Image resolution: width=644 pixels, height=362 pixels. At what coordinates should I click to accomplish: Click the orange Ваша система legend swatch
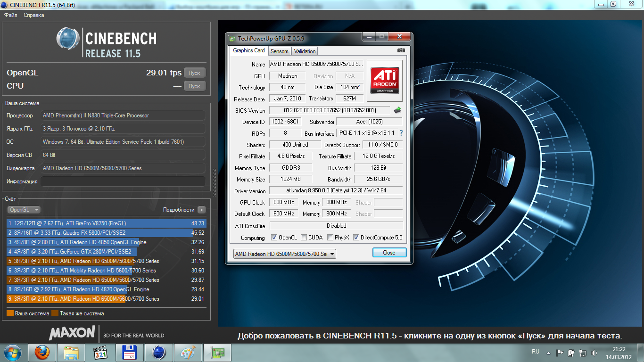pyautogui.click(x=10, y=313)
